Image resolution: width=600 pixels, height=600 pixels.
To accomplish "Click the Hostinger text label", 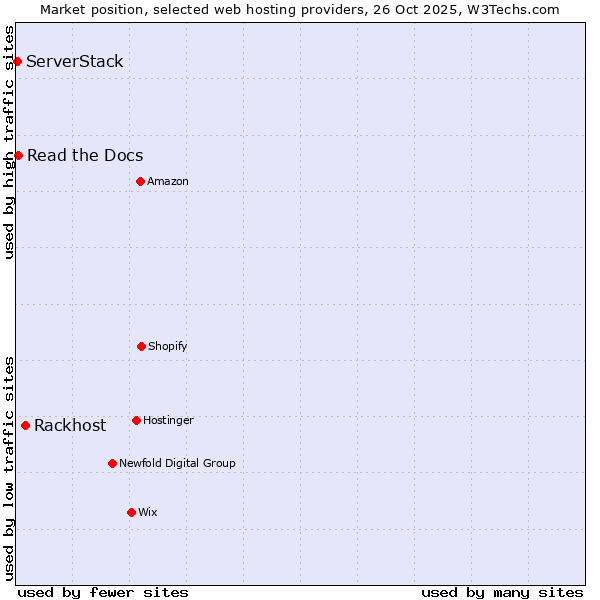I will pyautogui.click(x=168, y=420).
